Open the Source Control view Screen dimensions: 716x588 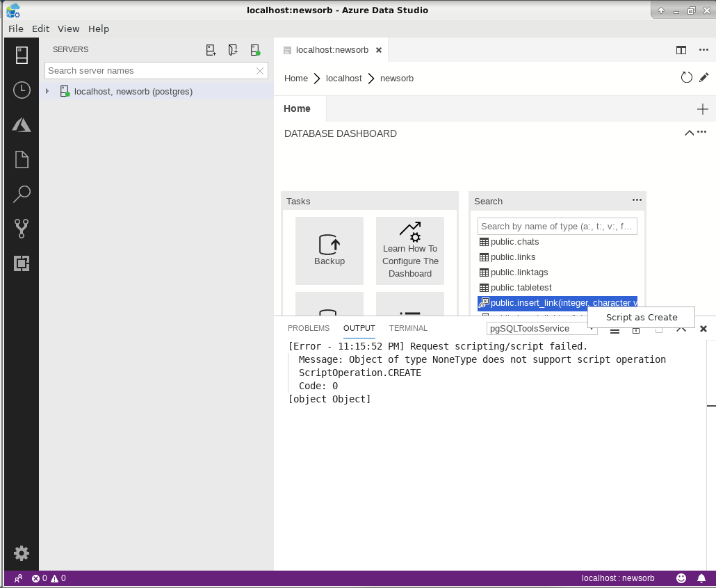22,228
